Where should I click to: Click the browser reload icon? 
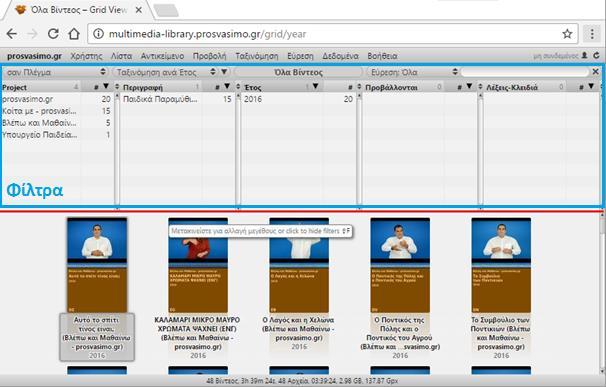pyautogui.click(x=53, y=34)
